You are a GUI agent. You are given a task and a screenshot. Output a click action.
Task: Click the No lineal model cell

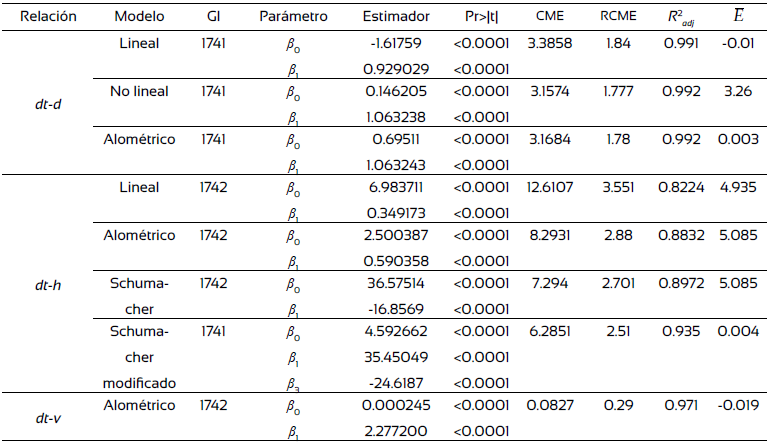click(139, 91)
